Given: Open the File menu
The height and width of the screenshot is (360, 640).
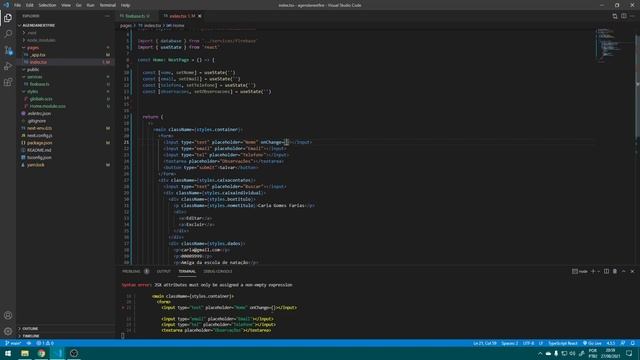Looking at the screenshot, I should click(18, 5).
